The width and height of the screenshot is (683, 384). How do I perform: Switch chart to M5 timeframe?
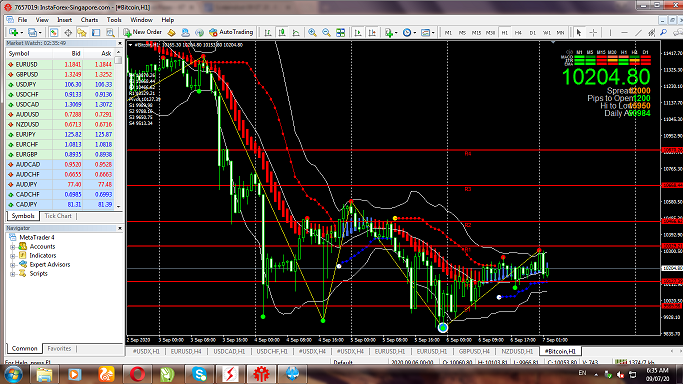(462, 33)
